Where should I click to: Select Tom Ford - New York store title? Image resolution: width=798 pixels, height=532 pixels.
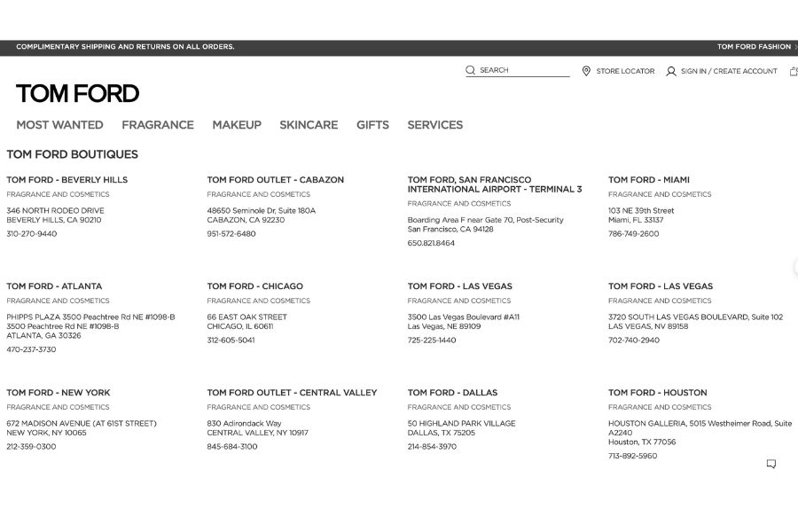59,393
